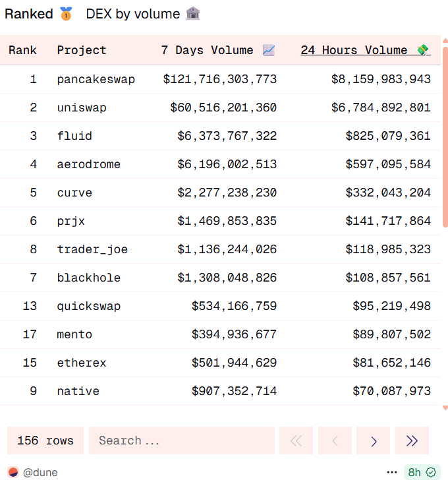This screenshot has width=448, height=486.
Task: Click the medal emoji in the title
Action: [66, 14]
